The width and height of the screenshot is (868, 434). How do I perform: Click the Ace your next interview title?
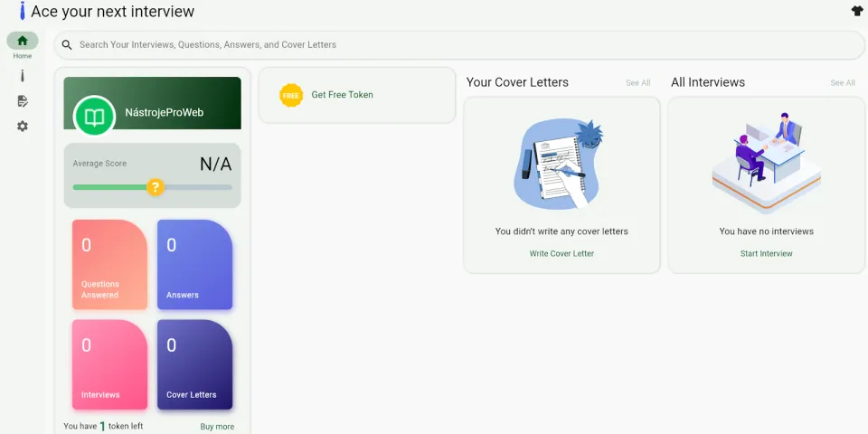pyautogui.click(x=112, y=11)
